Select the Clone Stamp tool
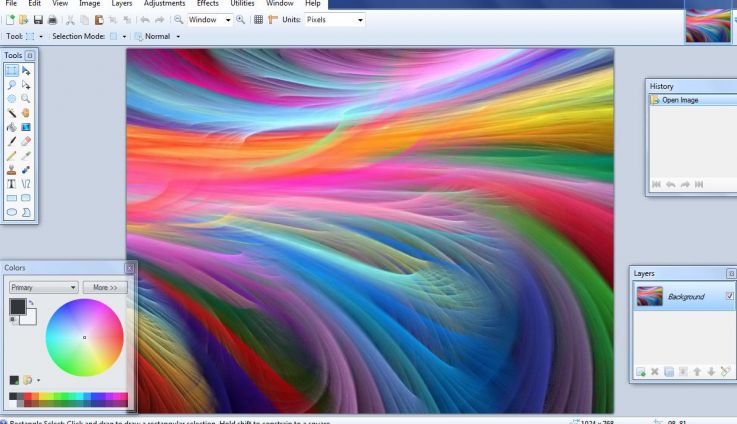The width and height of the screenshot is (737, 424). pos(12,170)
